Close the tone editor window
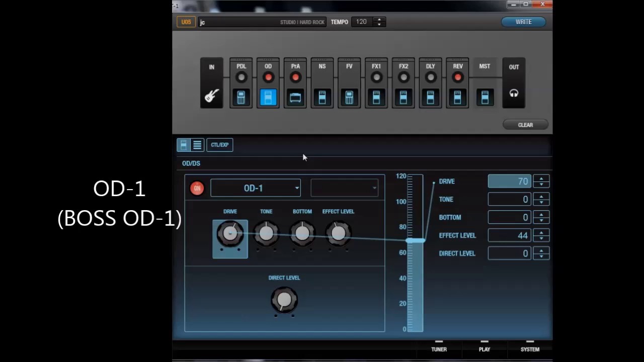This screenshot has width=644, height=362. [x=542, y=5]
